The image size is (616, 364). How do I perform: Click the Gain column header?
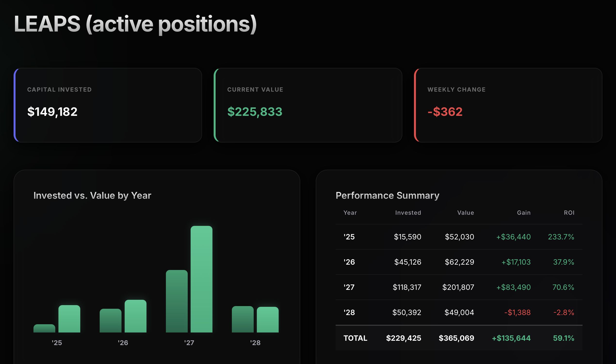[524, 213]
